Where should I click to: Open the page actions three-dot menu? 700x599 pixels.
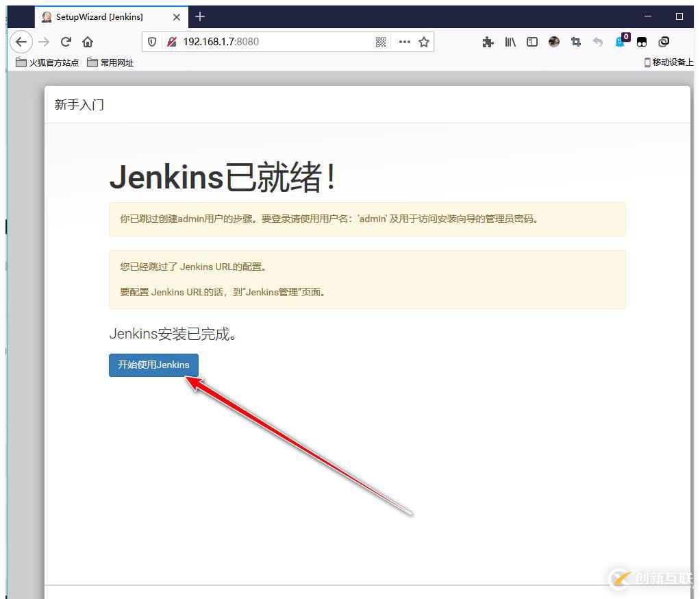click(404, 42)
